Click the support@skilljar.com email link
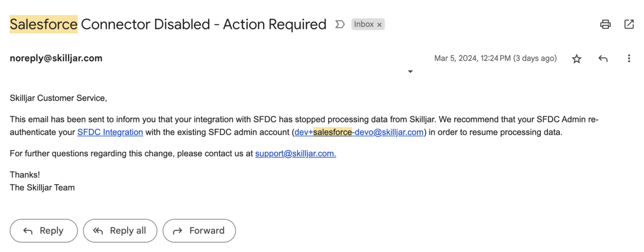The height and width of the screenshot is (252, 644). point(295,153)
